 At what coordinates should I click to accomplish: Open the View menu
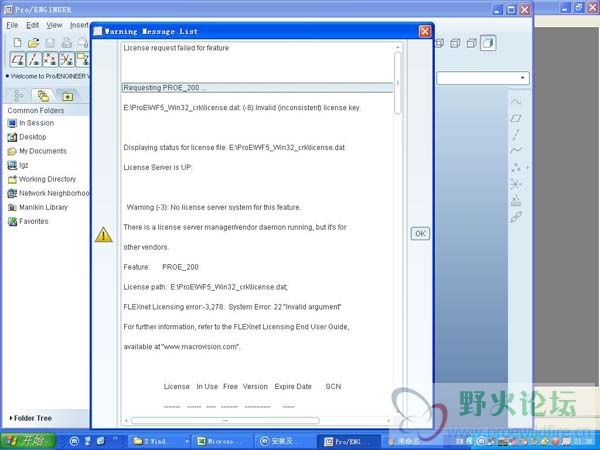(54, 25)
